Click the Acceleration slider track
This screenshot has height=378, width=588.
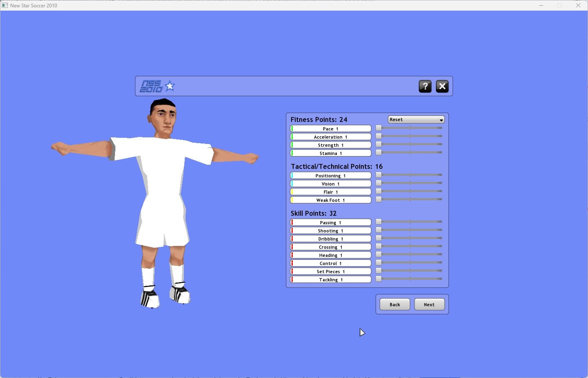click(x=411, y=136)
